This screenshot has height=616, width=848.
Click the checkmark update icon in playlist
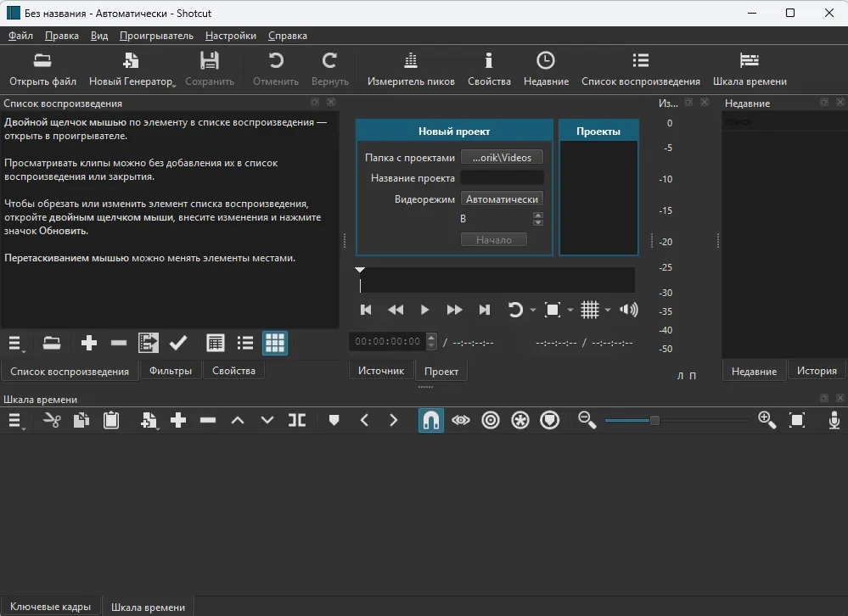tap(178, 343)
